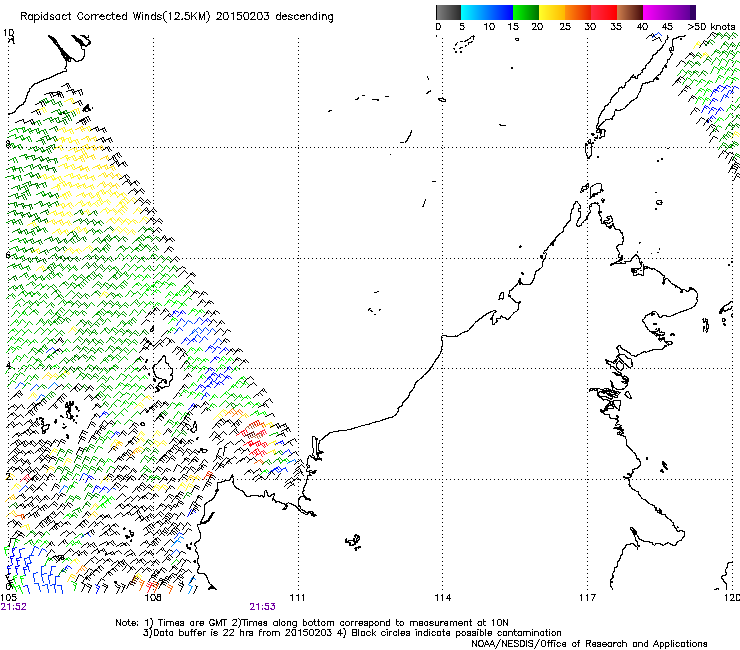The width and height of the screenshot is (740, 650).
Task: Click the legend scale label '35'
Action: 616,26
